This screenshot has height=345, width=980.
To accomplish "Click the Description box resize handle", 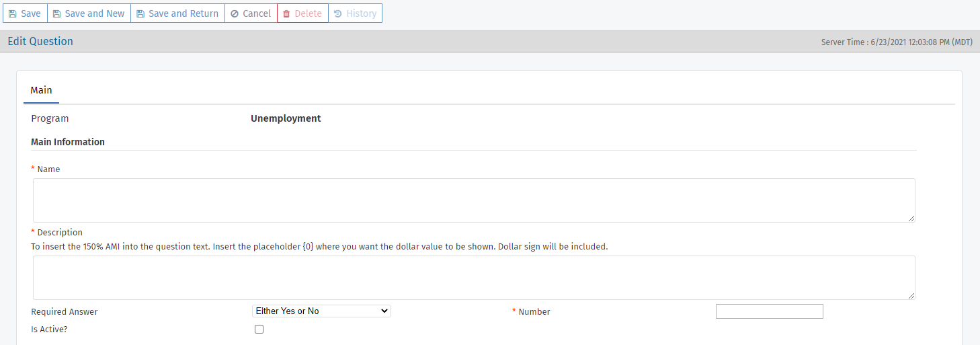I will [x=911, y=296].
